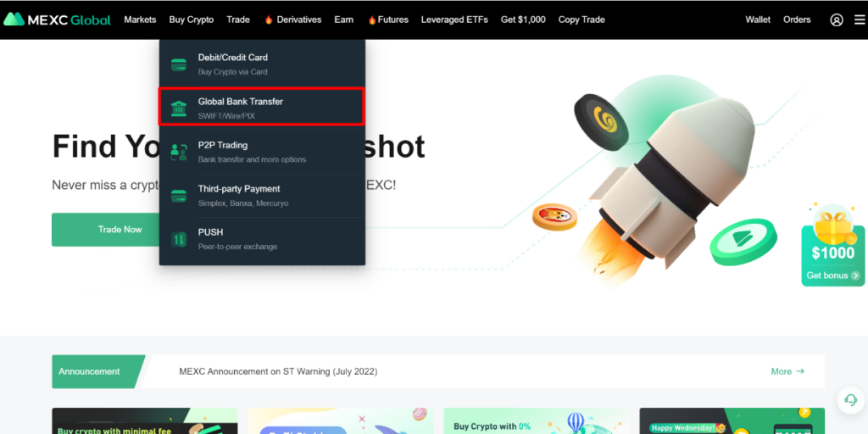Choose Third-party Payment option
This screenshot has width=868, height=434.
[x=262, y=196]
